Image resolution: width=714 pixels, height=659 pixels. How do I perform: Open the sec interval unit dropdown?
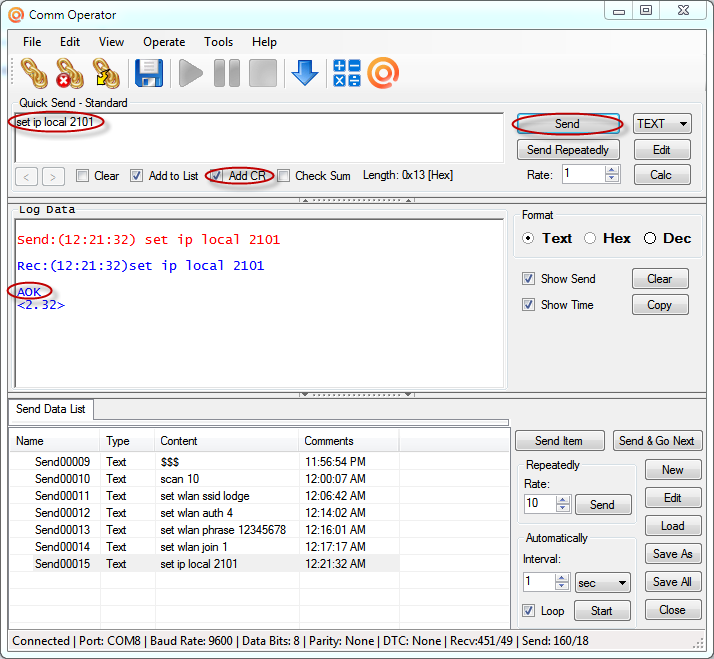(x=603, y=582)
